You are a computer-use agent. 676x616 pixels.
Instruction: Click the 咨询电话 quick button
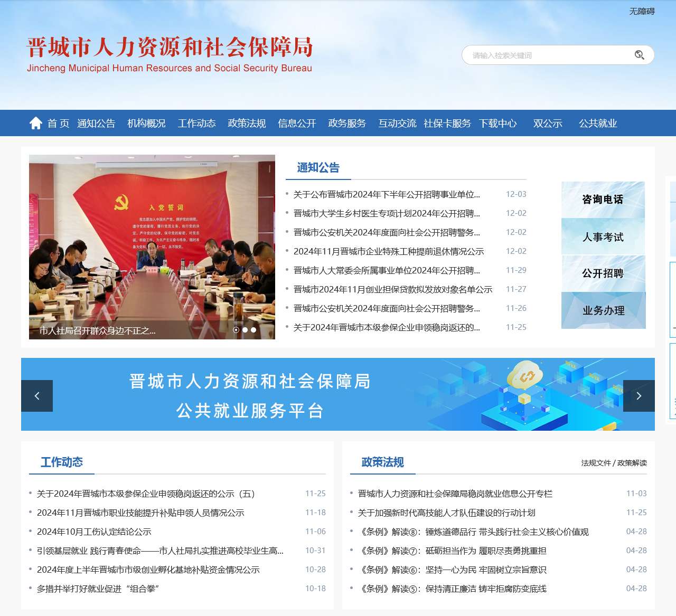click(x=603, y=200)
